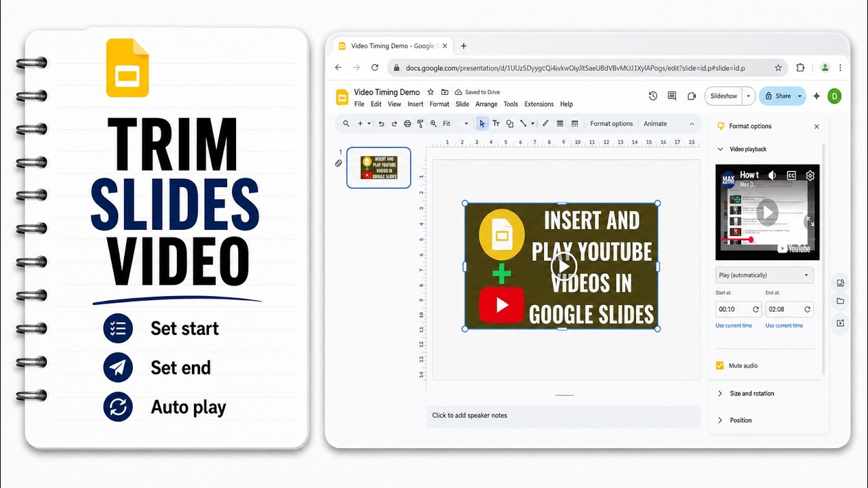Viewport: 868px width, 488px height.
Task: Click the undo arrow
Action: click(381, 123)
